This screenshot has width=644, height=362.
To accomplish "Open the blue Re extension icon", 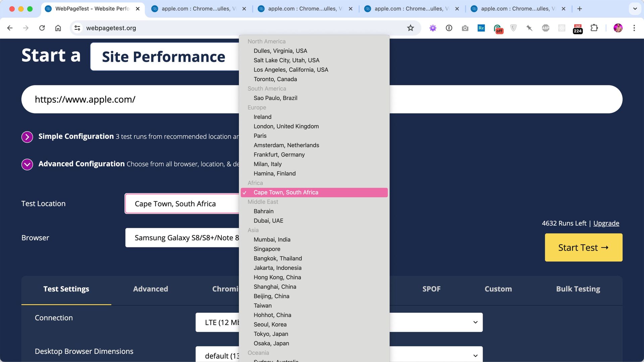I will (x=481, y=28).
